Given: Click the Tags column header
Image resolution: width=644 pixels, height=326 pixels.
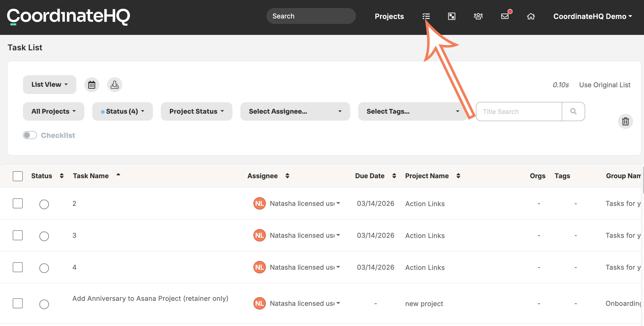Looking at the screenshot, I should 562,176.
